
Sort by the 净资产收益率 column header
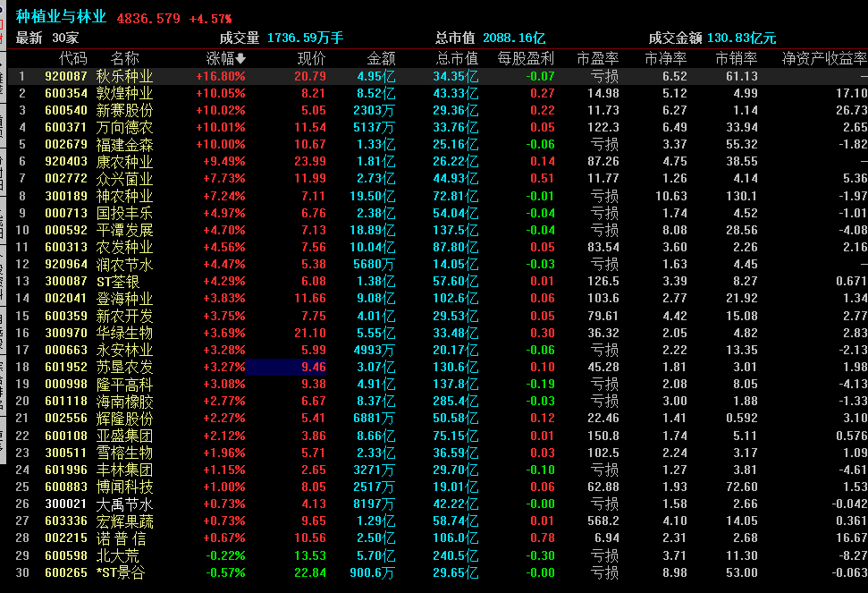824,58
